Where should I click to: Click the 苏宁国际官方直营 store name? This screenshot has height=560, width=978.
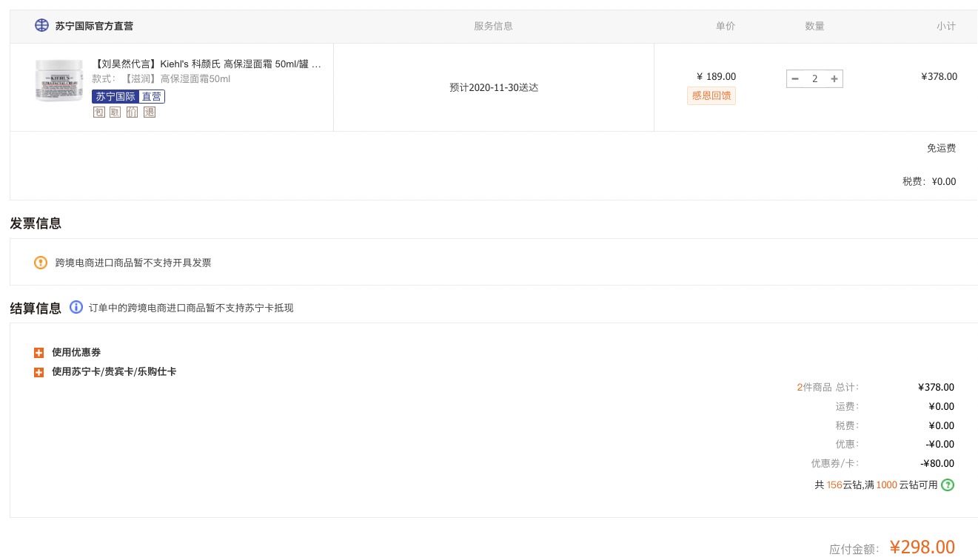click(x=94, y=26)
